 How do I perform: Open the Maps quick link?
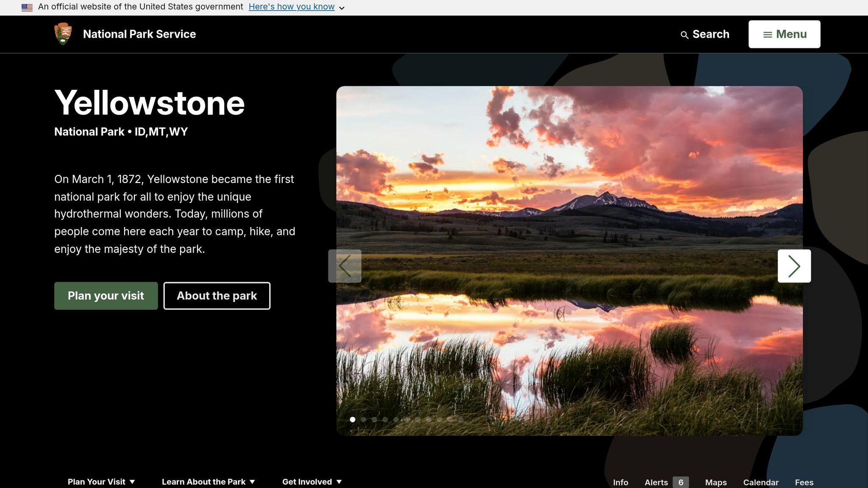point(716,482)
